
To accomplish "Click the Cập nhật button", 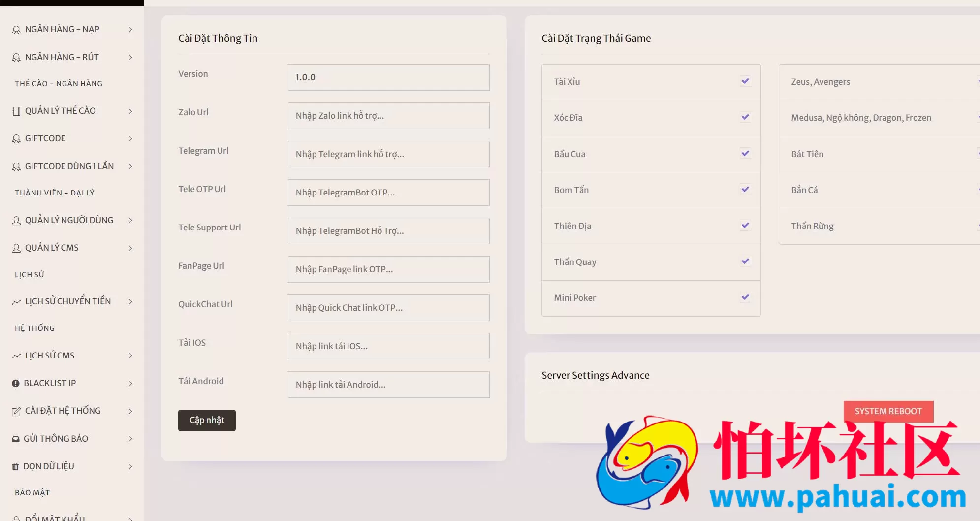I will pyautogui.click(x=207, y=421).
